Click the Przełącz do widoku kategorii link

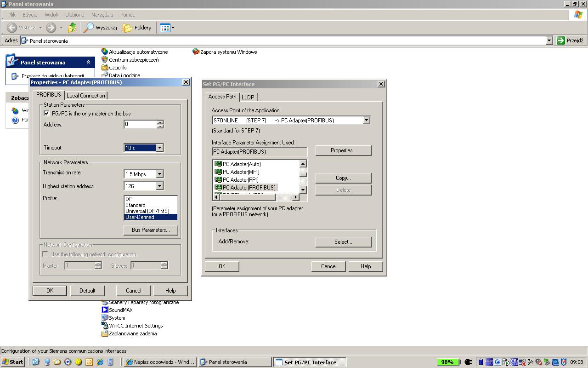tap(52, 76)
